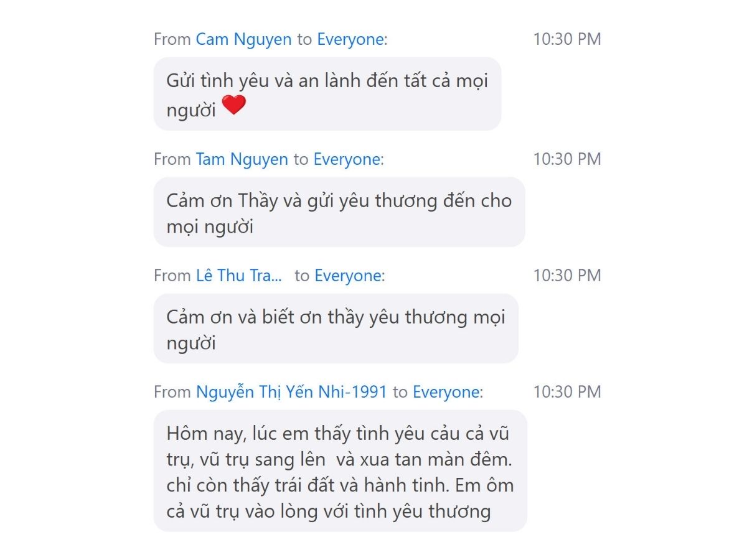
Task: Open sender Nguyễn Thị Yến Nhi-1991
Action: tap(291, 392)
